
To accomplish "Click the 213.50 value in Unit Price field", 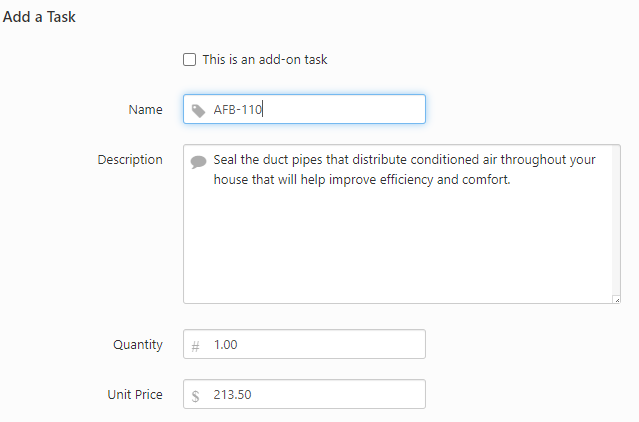I will coord(232,395).
